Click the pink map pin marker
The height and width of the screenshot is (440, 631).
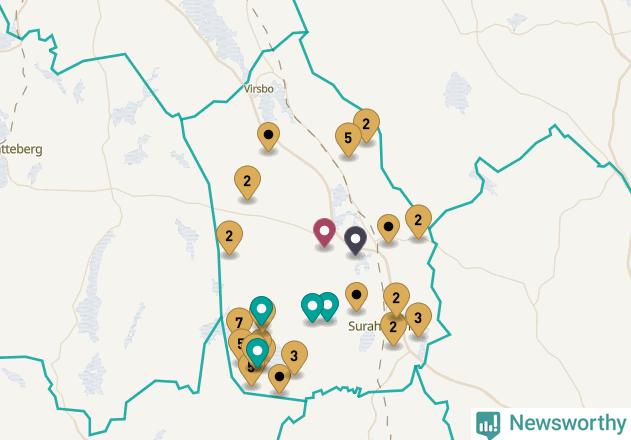coord(324,232)
